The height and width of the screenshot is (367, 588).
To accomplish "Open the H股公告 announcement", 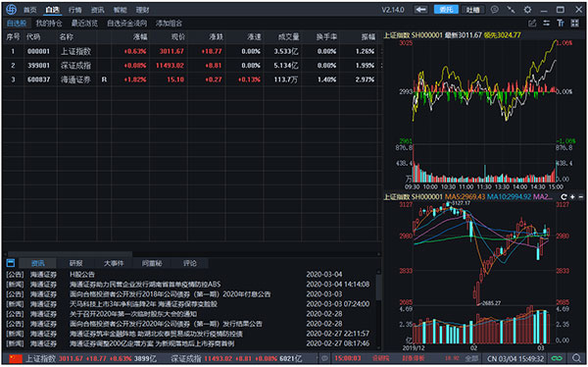I will click(x=82, y=275).
